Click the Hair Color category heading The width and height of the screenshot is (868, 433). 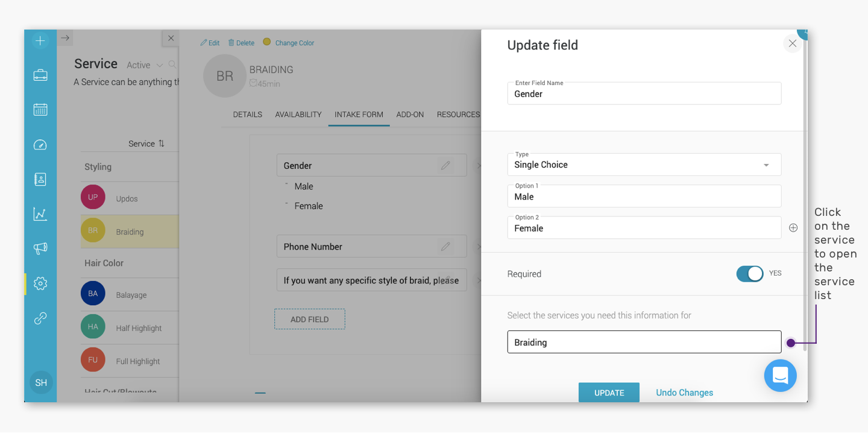click(x=104, y=263)
